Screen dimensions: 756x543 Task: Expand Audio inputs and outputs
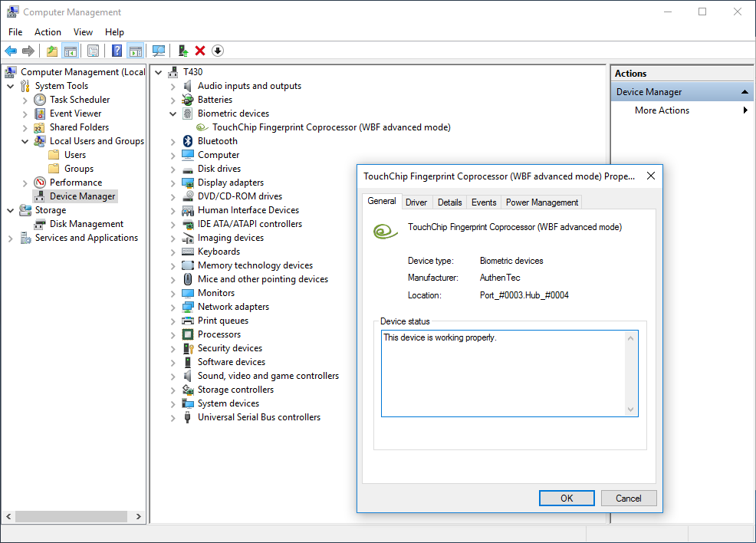173,87
